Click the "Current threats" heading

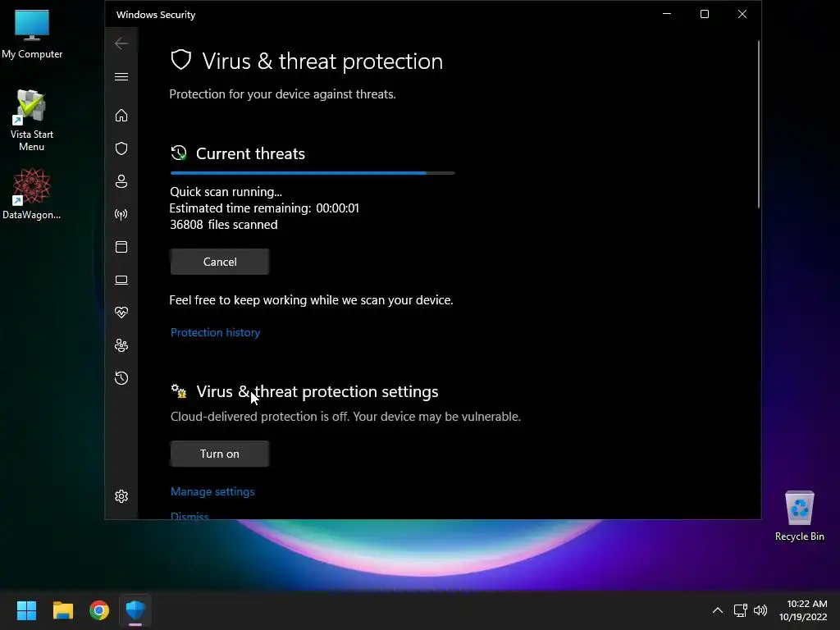[250, 153]
